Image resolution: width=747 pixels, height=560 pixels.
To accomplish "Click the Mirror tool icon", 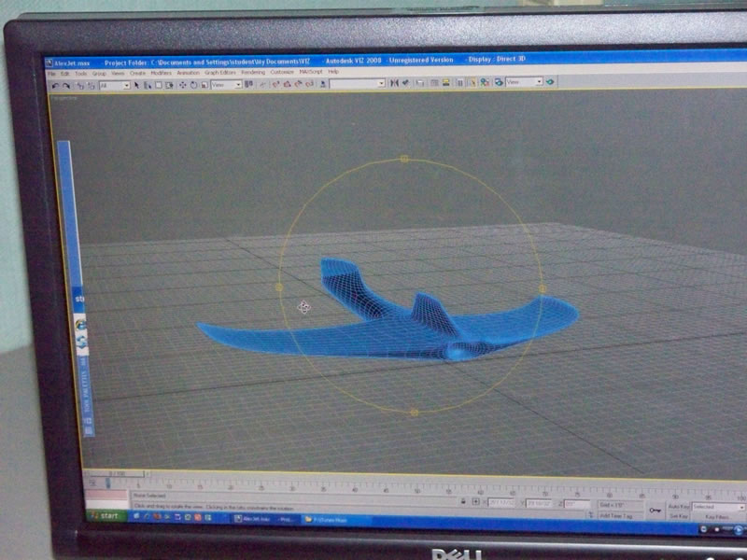I will pyautogui.click(x=394, y=82).
